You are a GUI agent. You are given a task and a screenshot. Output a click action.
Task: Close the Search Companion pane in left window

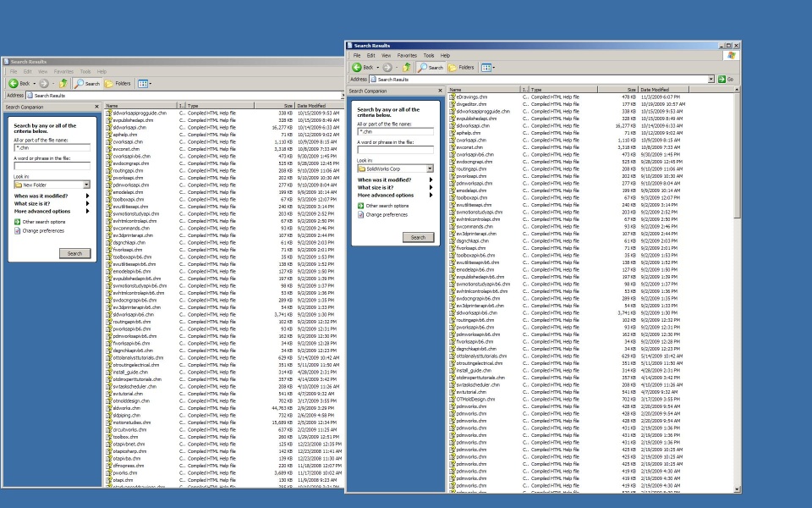click(x=96, y=107)
